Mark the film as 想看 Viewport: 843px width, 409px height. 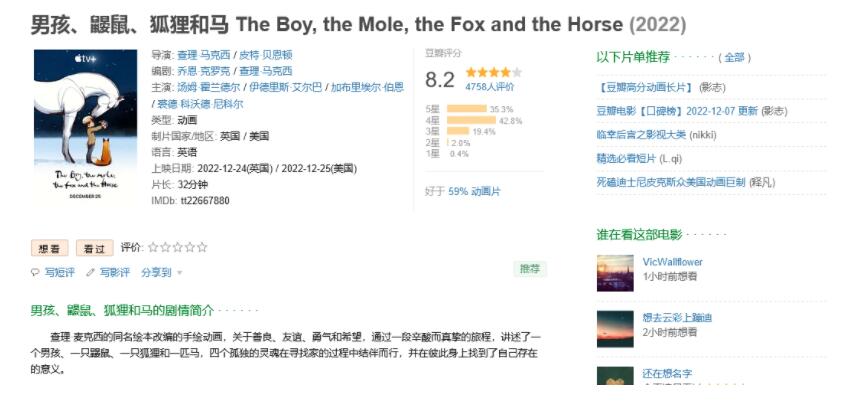49,248
